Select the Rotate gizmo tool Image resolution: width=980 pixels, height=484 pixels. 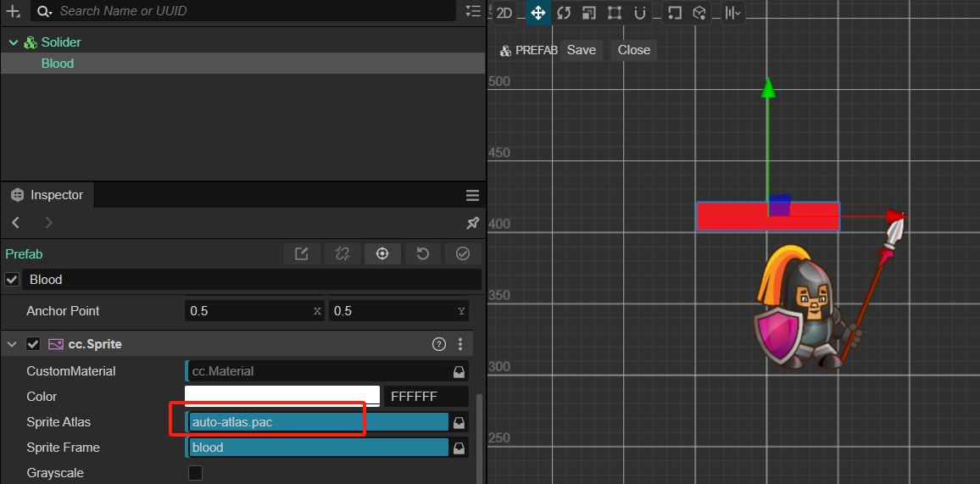(564, 13)
